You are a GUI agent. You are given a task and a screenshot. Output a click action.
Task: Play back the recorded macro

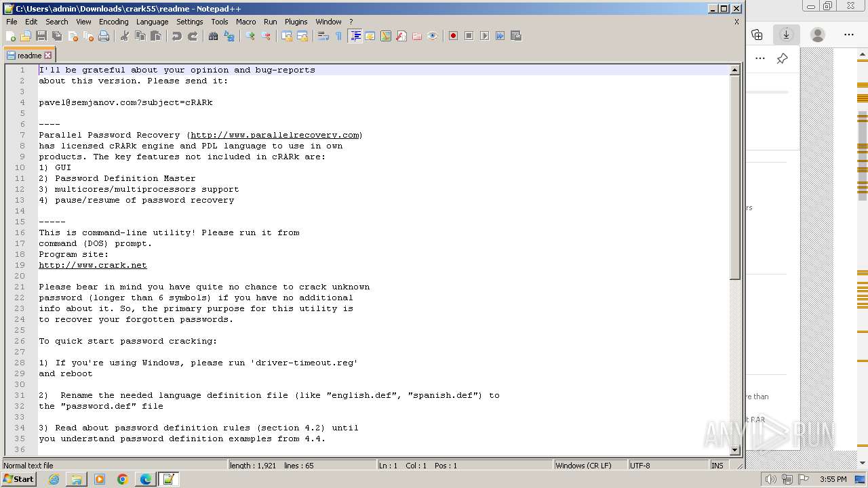484,36
